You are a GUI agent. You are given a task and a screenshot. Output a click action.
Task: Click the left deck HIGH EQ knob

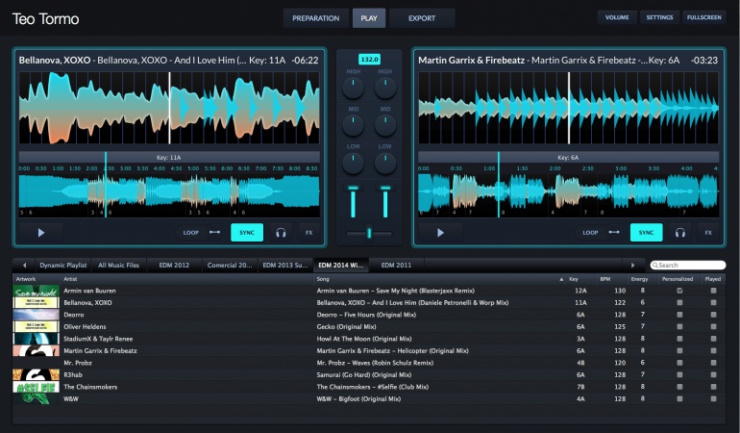click(x=354, y=88)
